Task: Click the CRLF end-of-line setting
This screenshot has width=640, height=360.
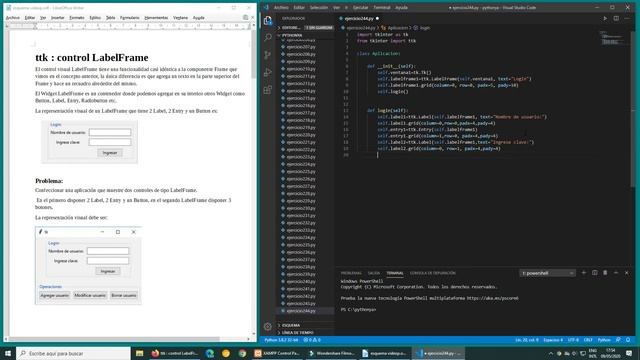Action: [x=588, y=340]
